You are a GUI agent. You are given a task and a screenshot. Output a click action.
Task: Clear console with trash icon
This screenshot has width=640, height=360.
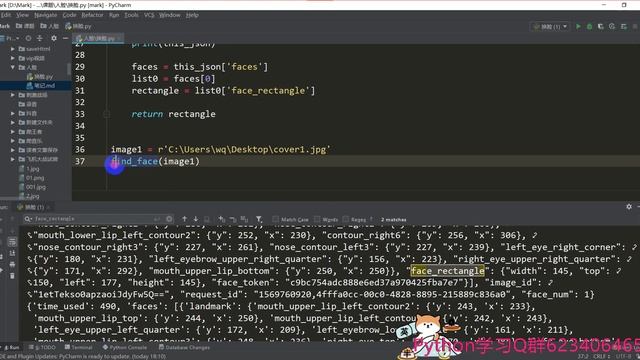pyautogui.click(x=12, y=276)
